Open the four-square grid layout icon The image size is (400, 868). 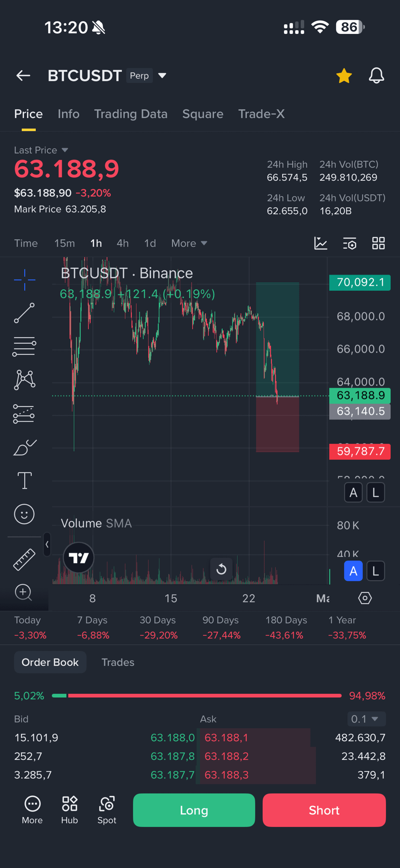[379, 243]
